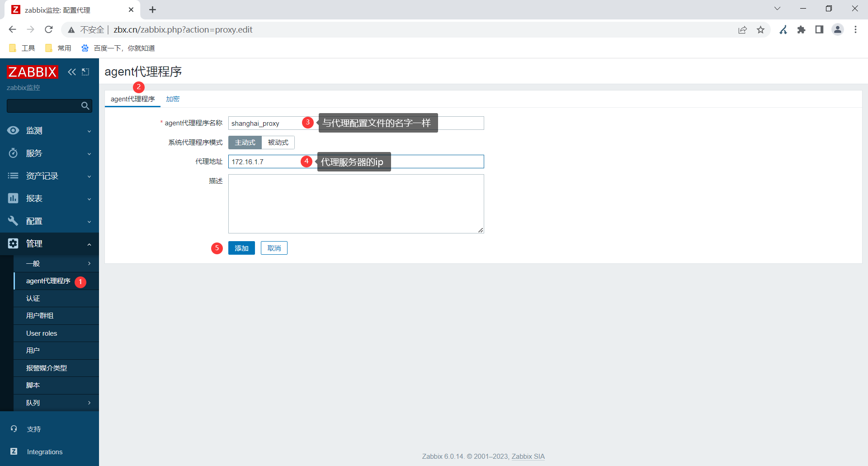Select 被动式 proxy mode

pos(278,143)
